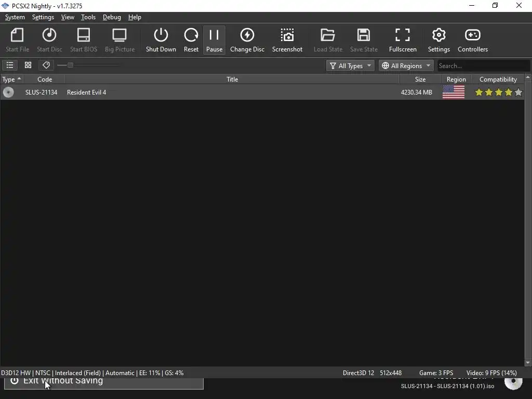Open the Debug menu

112,17
